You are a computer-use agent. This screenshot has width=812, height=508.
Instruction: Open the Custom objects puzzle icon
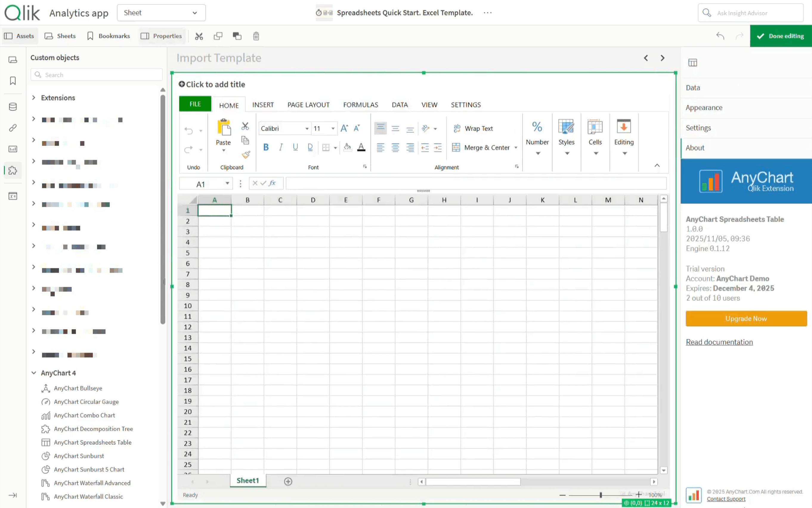(13, 170)
